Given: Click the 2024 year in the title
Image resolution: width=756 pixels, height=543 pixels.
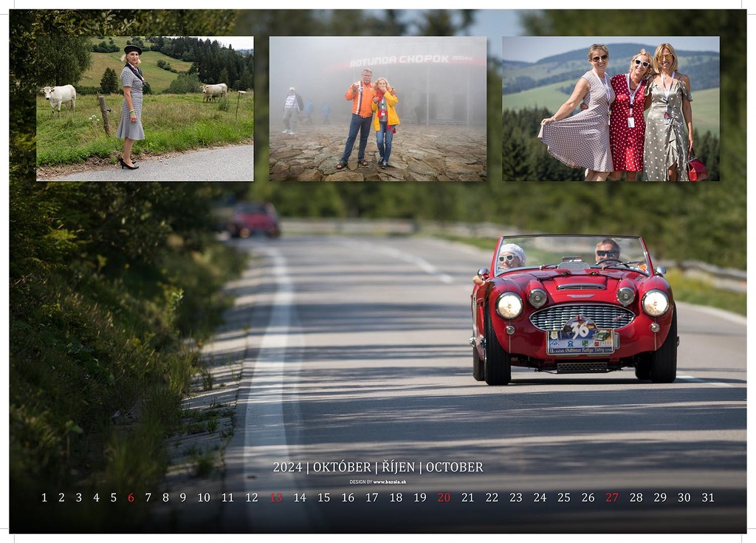Looking at the screenshot, I should coord(287,467).
